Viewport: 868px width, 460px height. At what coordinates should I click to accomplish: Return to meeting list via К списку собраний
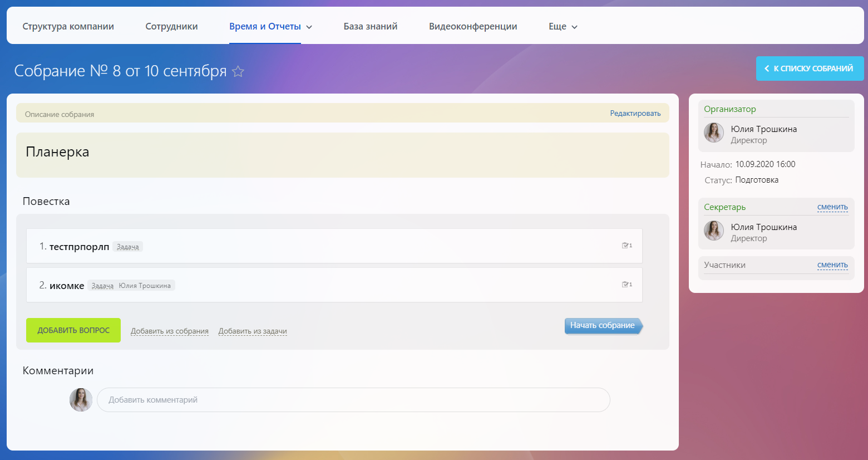pyautogui.click(x=810, y=68)
